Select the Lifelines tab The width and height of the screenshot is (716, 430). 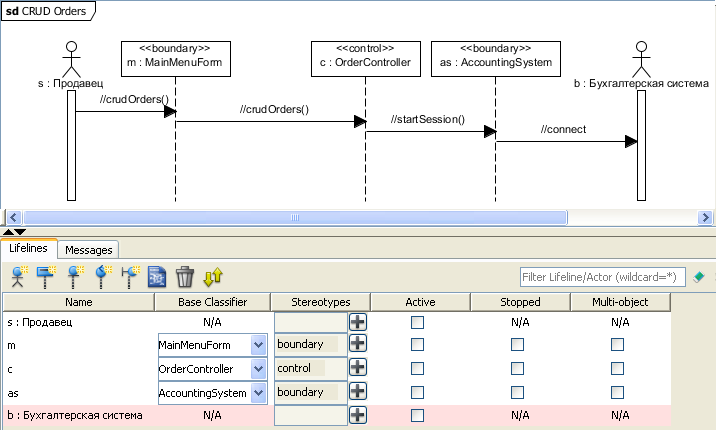29,248
